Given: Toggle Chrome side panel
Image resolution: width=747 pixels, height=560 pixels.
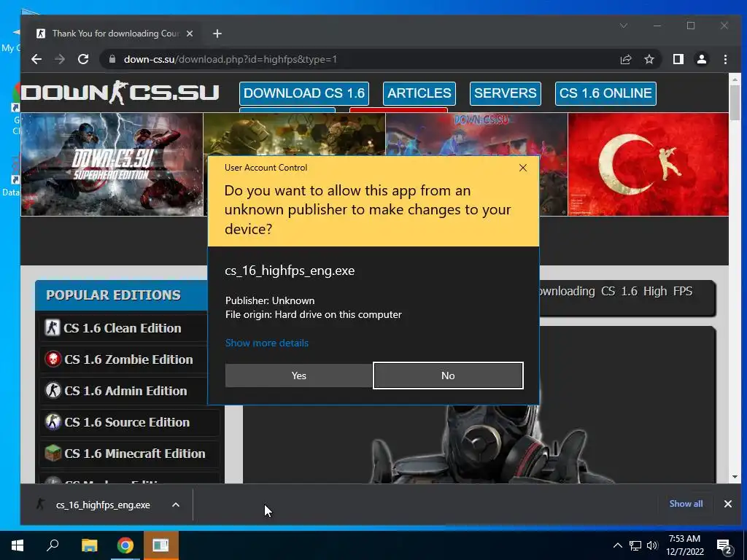Looking at the screenshot, I should [x=678, y=59].
